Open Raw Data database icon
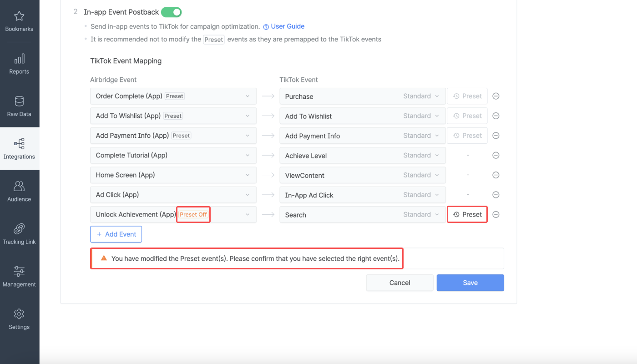This screenshot has height=364, width=637. tap(19, 101)
